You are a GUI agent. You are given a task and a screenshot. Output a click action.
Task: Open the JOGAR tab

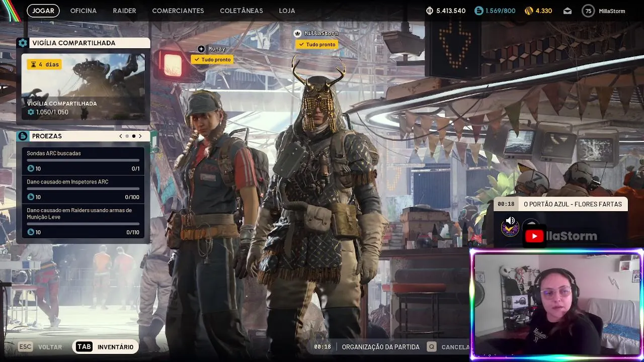pos(43,11)
